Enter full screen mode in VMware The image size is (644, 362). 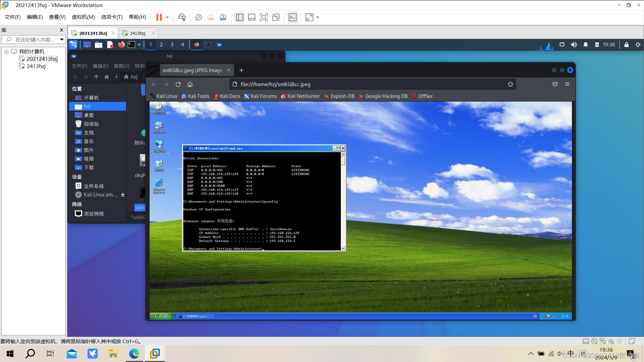pos(264,17)
